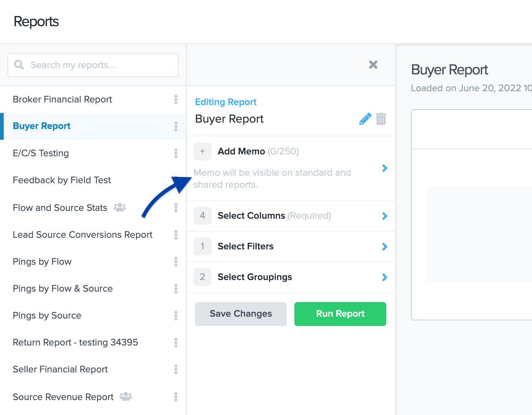Open three-dot menu for Pings by Flow
Screen dimensions: 532x415
[x=176, y=262]
